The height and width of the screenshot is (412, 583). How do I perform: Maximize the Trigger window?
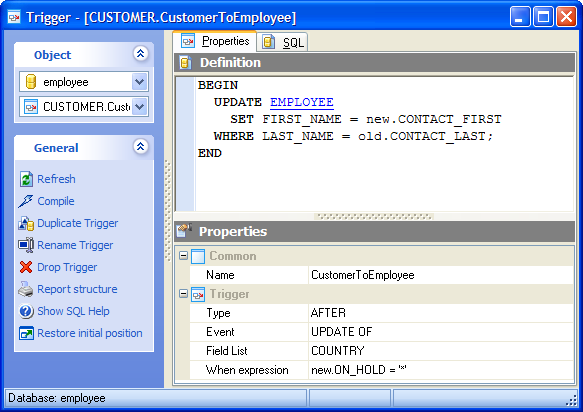click(543, 17)
